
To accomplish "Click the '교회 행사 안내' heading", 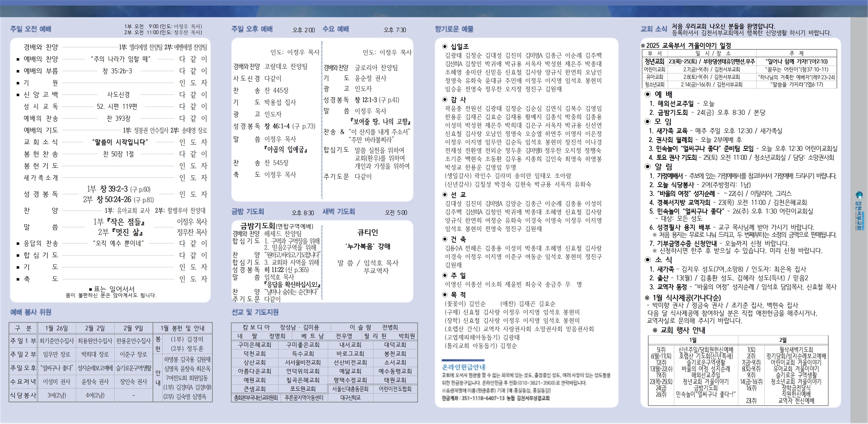I will pyautogui.click(x=679, y=330).
